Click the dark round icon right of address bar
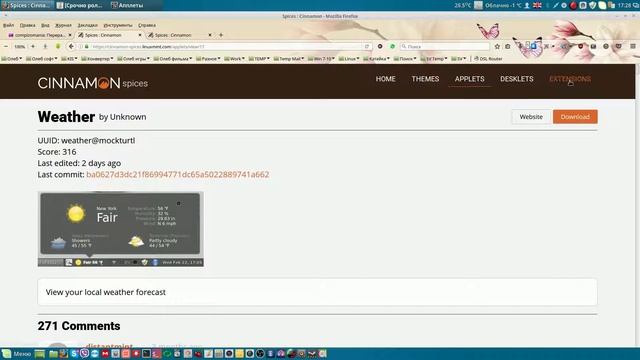Screen dimensions: 640x360 point(380,47)
